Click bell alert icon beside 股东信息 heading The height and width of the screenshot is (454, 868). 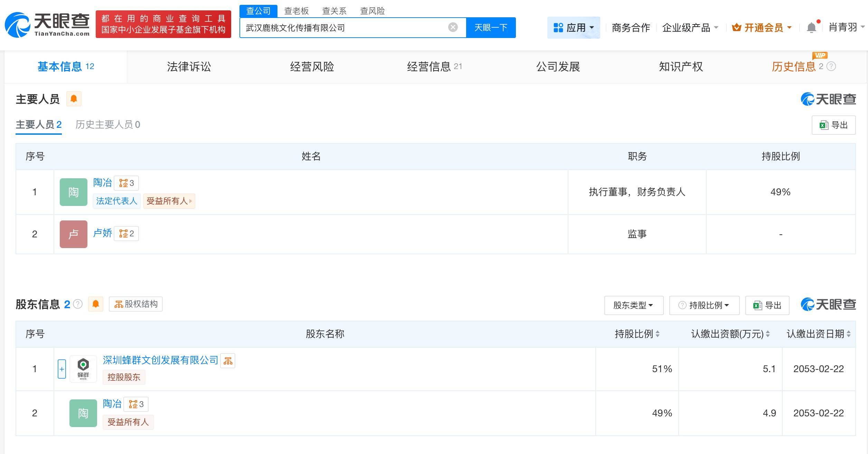96,304
